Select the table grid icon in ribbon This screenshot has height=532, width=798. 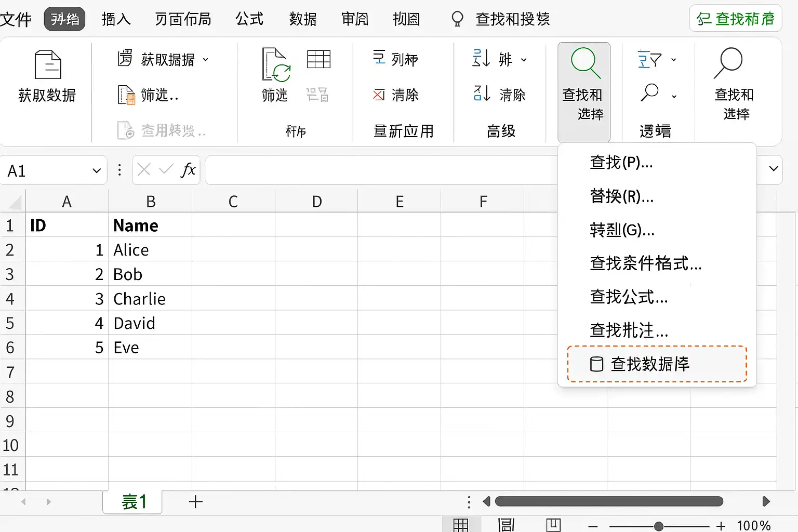point(318,59)
